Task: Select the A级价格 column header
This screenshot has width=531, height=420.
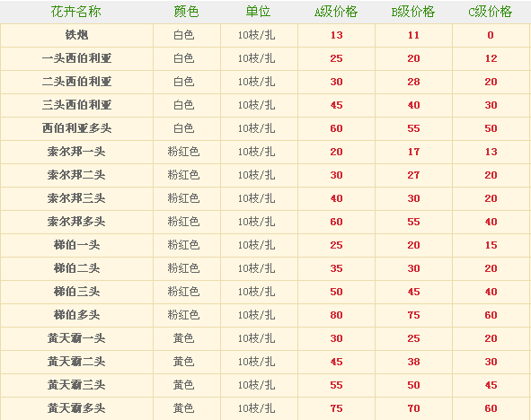Action: pos(336,12)
